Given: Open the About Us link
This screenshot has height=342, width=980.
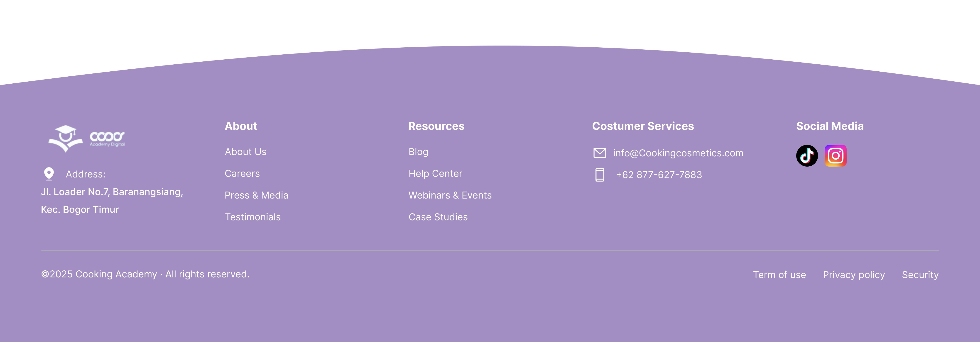Looking at the screenshot, I should [245, 152].
